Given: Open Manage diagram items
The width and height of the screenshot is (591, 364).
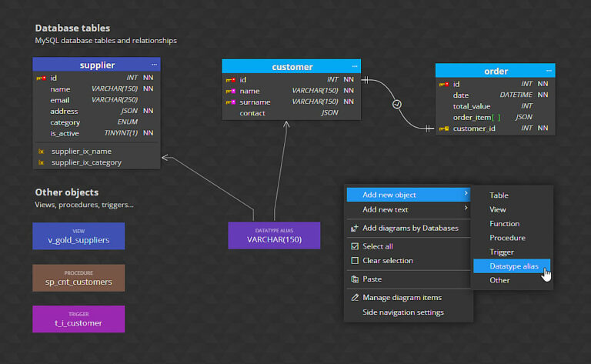Looking at the screenshot, I should pos(408,297).
